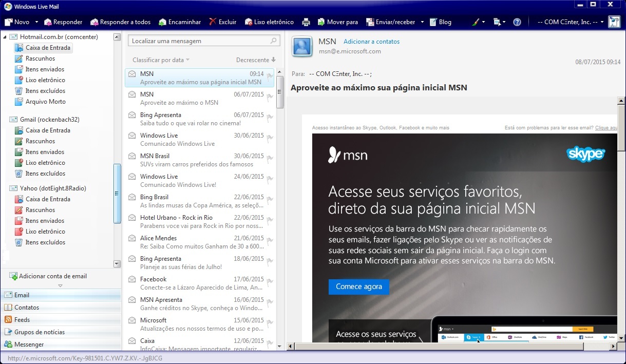
Task: Flag the Bing Brasil message
Action: point(270,200)
